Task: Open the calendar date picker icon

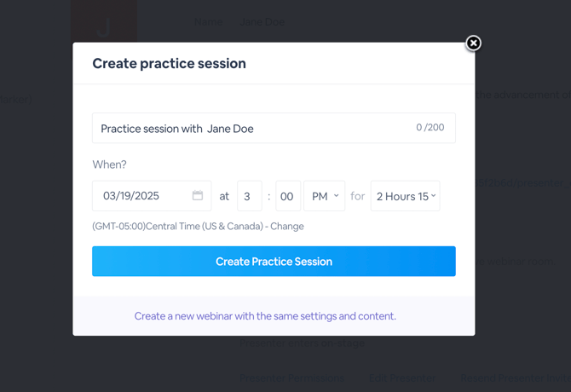Action: click(x=198, y=196)
